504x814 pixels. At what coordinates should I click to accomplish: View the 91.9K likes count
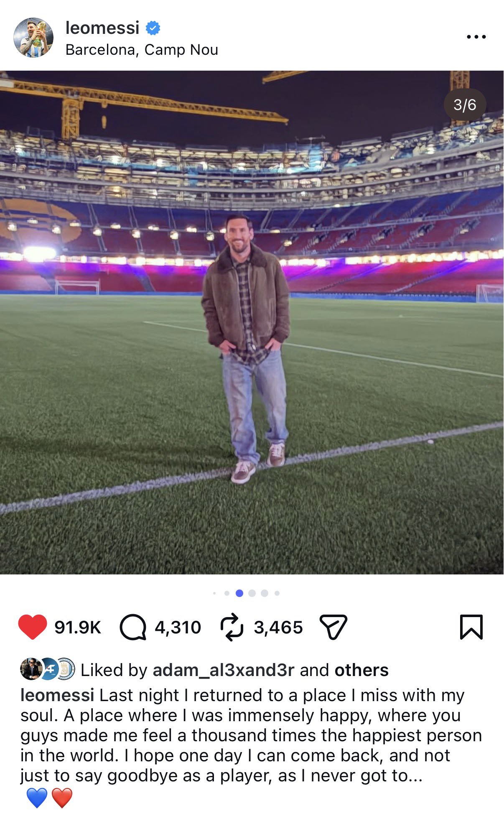click(78, 627)
